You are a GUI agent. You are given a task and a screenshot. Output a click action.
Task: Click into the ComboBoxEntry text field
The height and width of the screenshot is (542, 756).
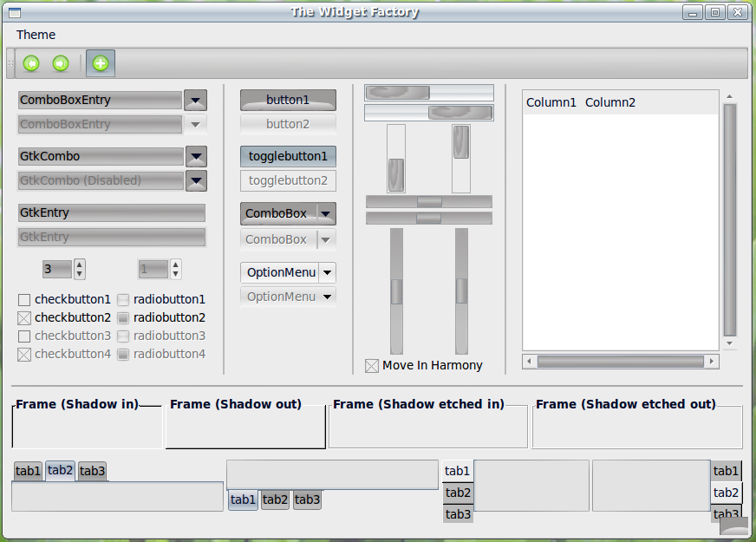pyautogui.click(x=100, y=101)
